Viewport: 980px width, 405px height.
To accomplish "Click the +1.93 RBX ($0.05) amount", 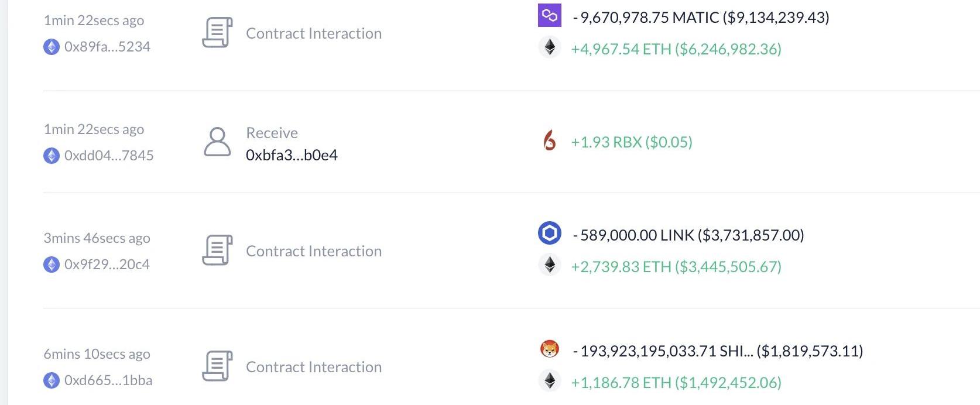I will (x=632, y=142).
